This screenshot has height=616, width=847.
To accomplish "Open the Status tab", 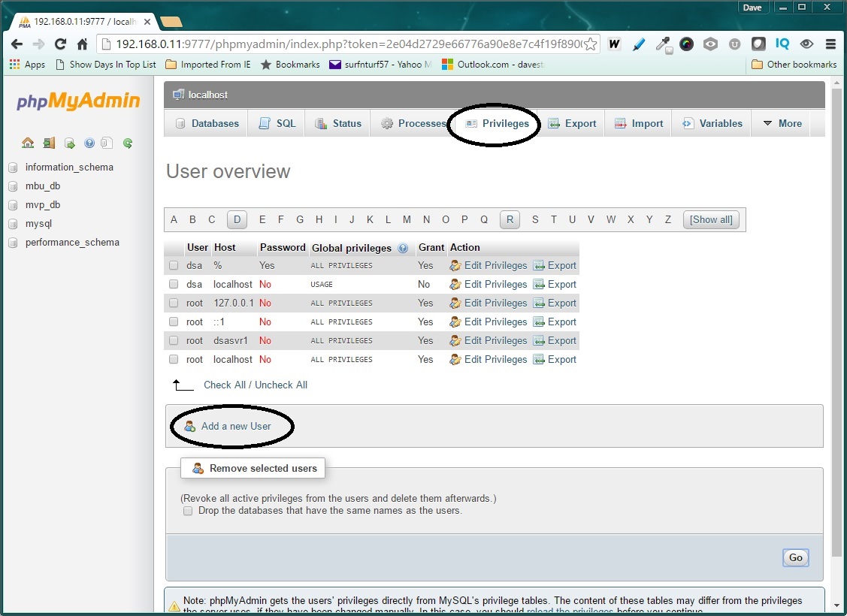I will [x=337, y=124].
